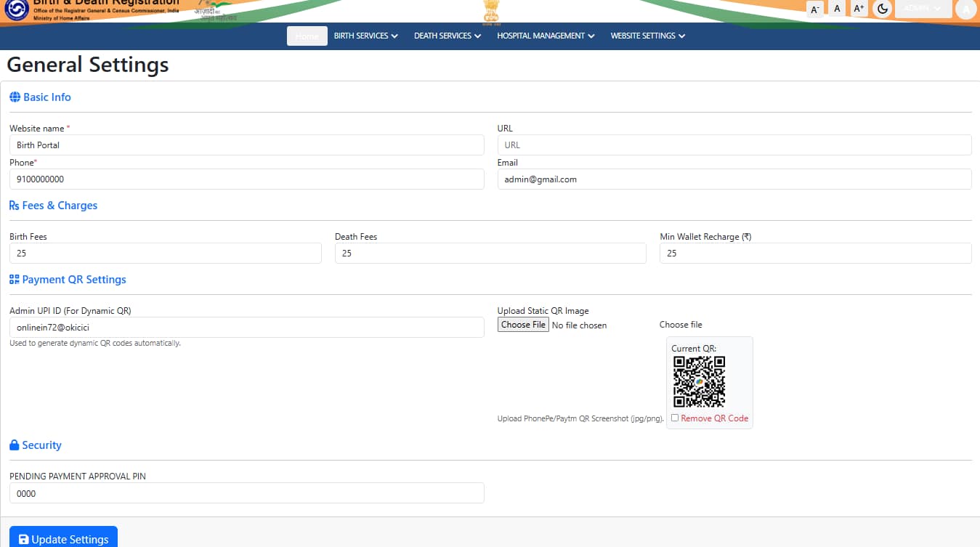This screenshot has width=980, height=547.
Task: Go to the Home tab
Action: point(307,36)
